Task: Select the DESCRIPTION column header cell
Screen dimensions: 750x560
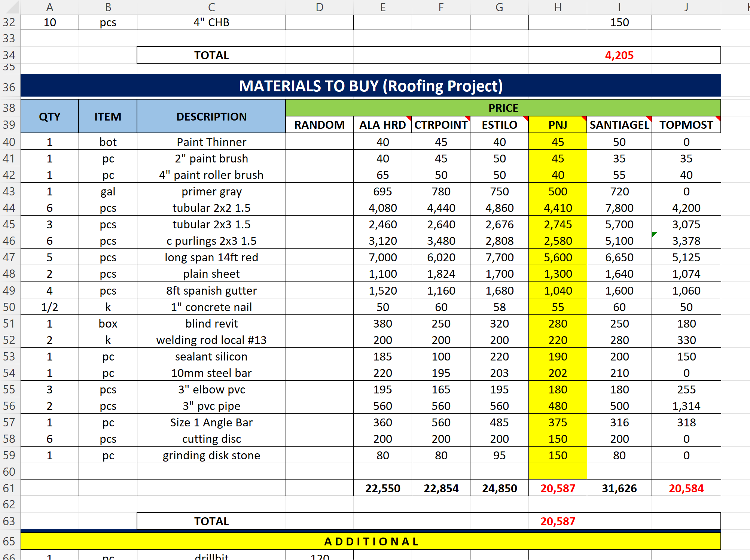Action: (x=211, y=116)
